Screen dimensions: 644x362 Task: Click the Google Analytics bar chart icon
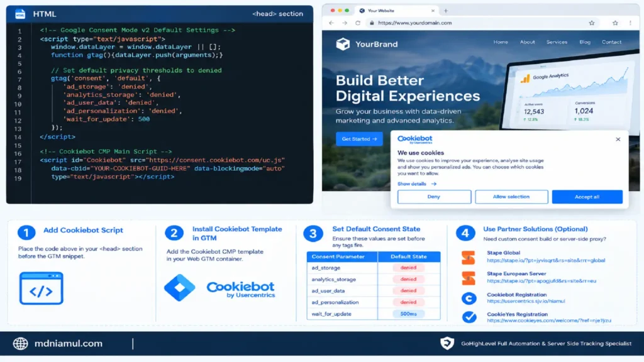tap(525, 79)
